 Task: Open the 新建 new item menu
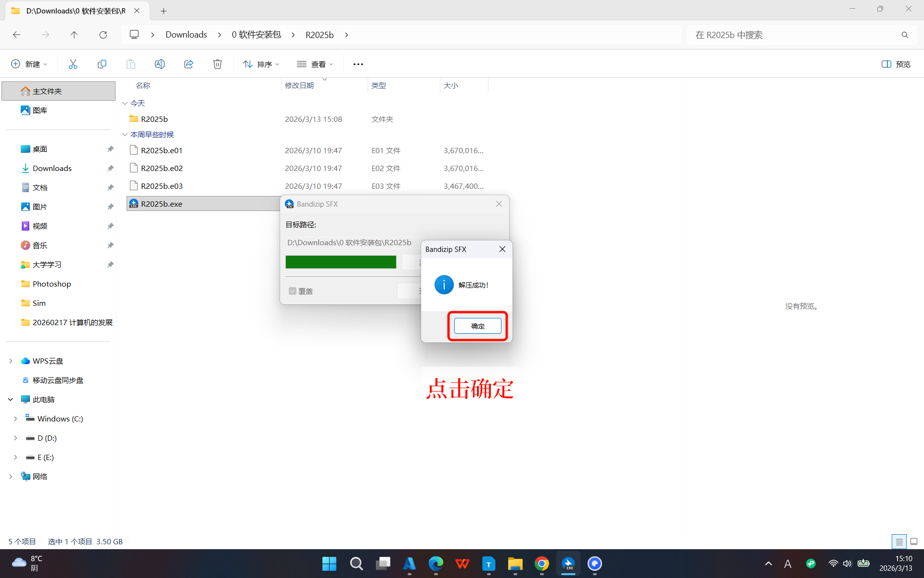point(29,64)
